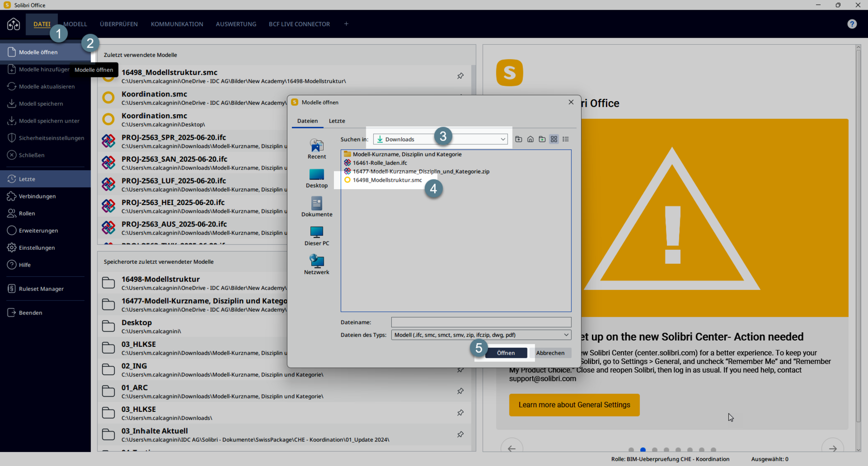Select Modell speichern in the sidebar
Screen dimensions: 868x466
pos(45,103)
